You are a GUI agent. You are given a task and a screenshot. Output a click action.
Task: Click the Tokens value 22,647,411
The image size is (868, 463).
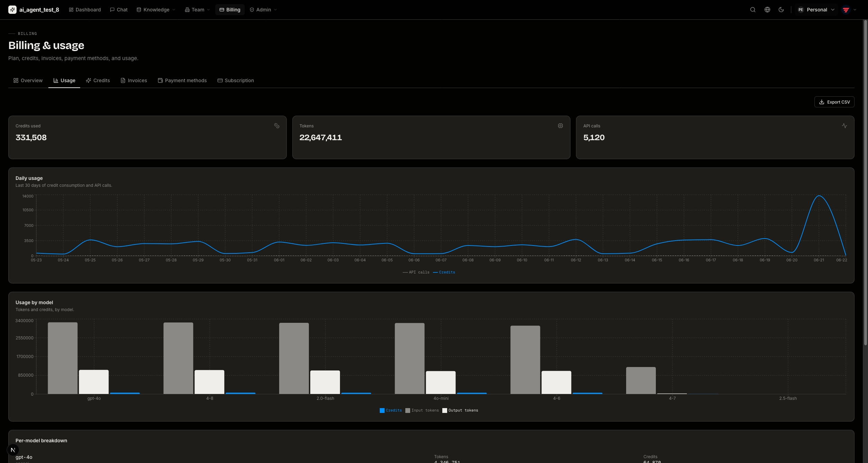point(321,137)
